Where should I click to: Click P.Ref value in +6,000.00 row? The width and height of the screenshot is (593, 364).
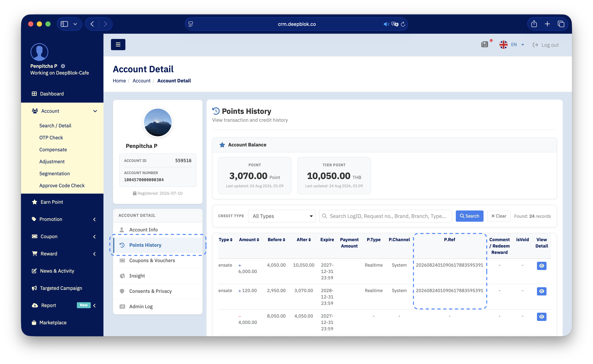tap(449, 265)
